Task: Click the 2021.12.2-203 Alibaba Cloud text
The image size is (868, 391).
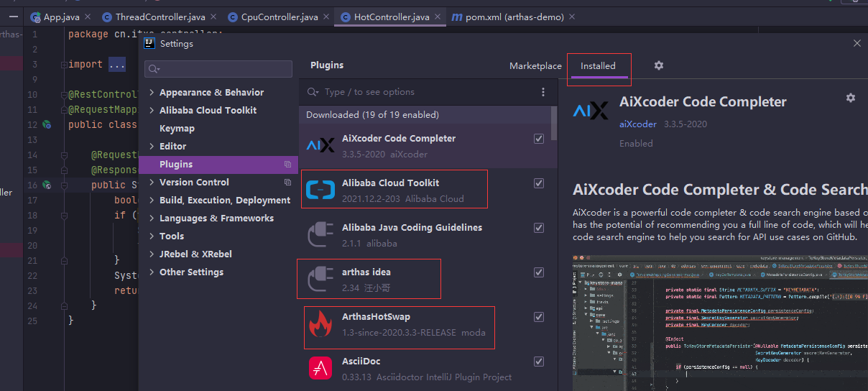Action: coord(403,199)
